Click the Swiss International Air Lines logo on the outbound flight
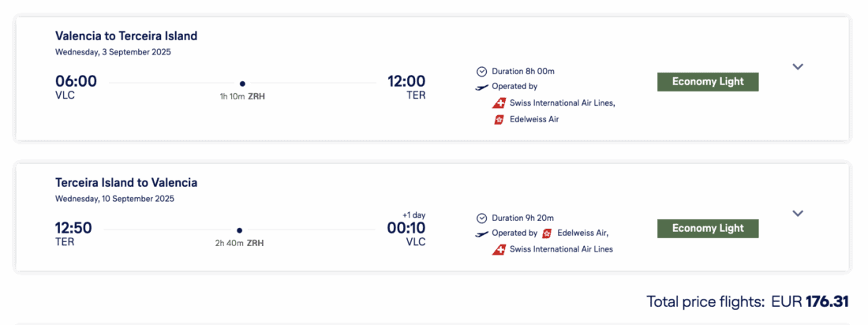This screenshot has height=325, width=868. (x=499, y=103)
